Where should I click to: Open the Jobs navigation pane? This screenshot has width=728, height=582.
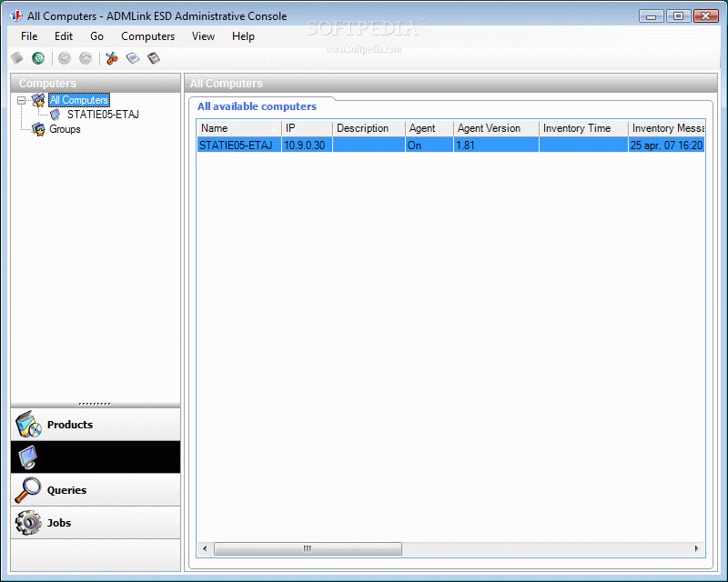point(96,523)
